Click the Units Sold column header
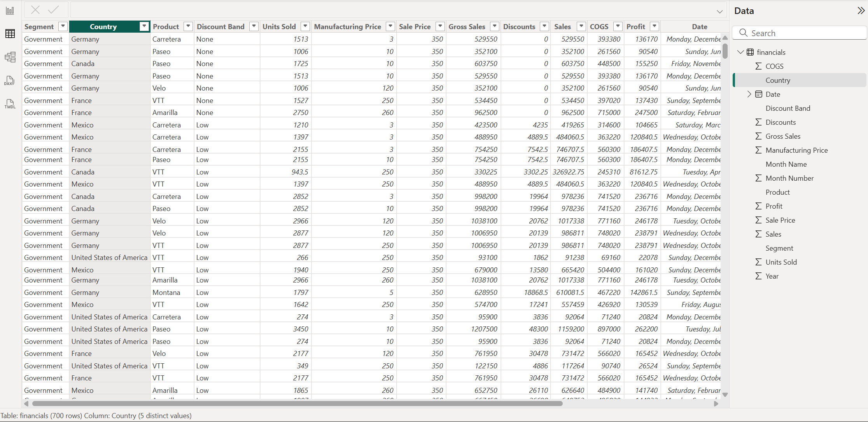The image size is (868, 422). coord(279,26)
